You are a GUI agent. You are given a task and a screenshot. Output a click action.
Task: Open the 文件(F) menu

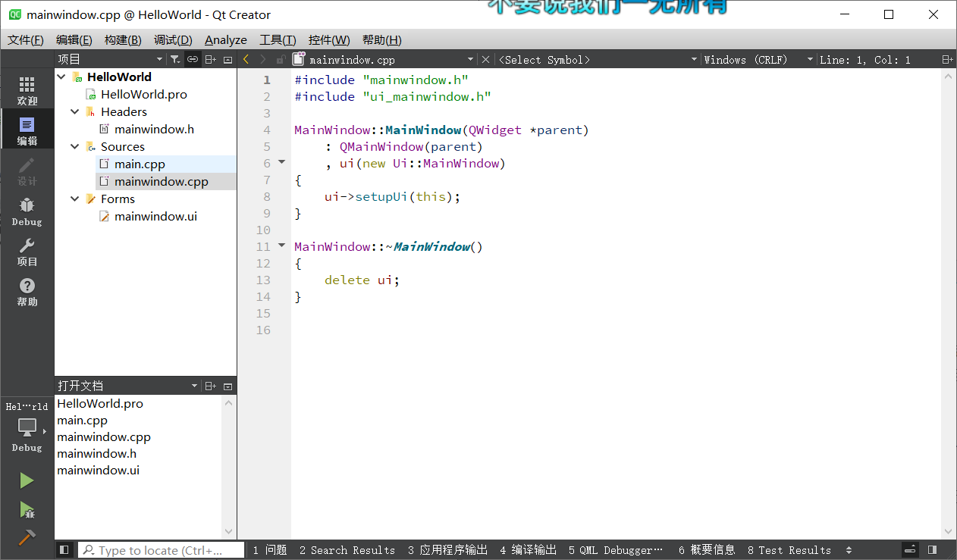pos(25,39)
